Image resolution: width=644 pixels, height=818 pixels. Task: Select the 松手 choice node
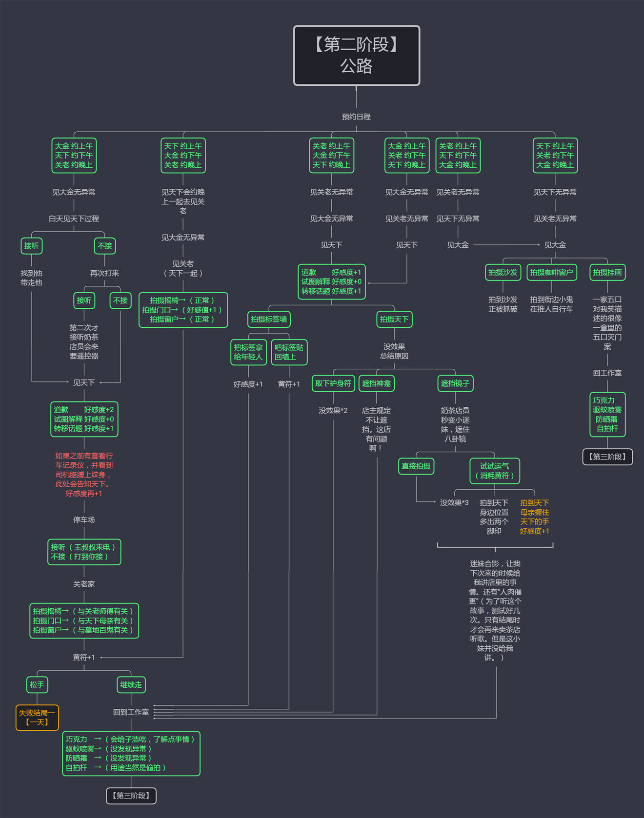click(x=37, y=684)
